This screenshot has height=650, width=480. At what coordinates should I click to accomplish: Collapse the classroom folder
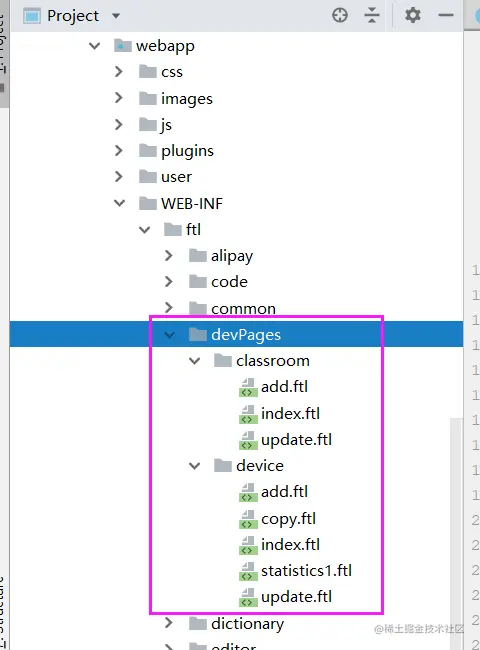[194, 361]
